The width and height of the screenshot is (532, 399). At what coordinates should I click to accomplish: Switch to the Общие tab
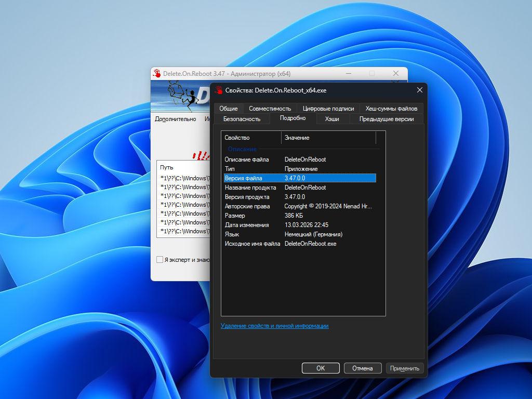228,109
